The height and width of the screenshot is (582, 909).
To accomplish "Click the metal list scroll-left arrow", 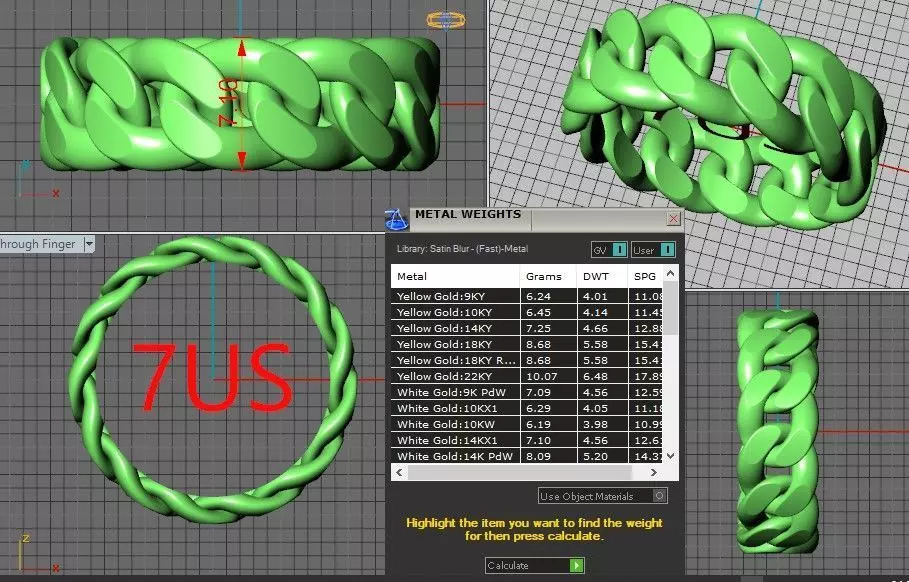I will (x=399, y=472).
